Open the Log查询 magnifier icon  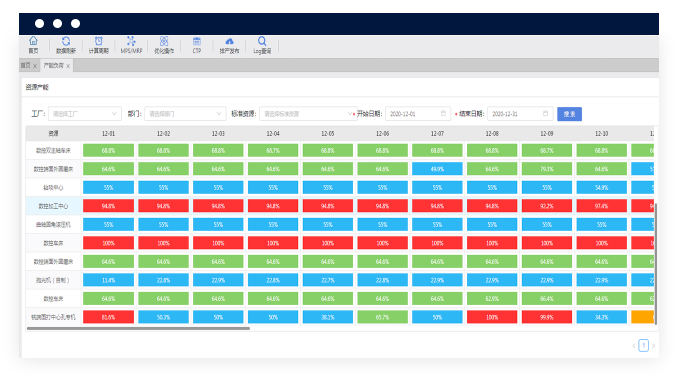pyautogui.click(x=262, y=41)
